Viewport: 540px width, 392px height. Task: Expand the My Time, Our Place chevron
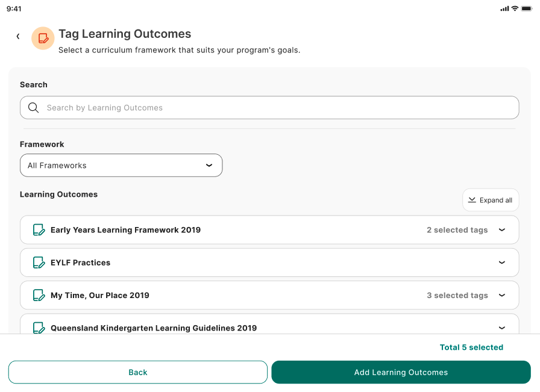502,296
